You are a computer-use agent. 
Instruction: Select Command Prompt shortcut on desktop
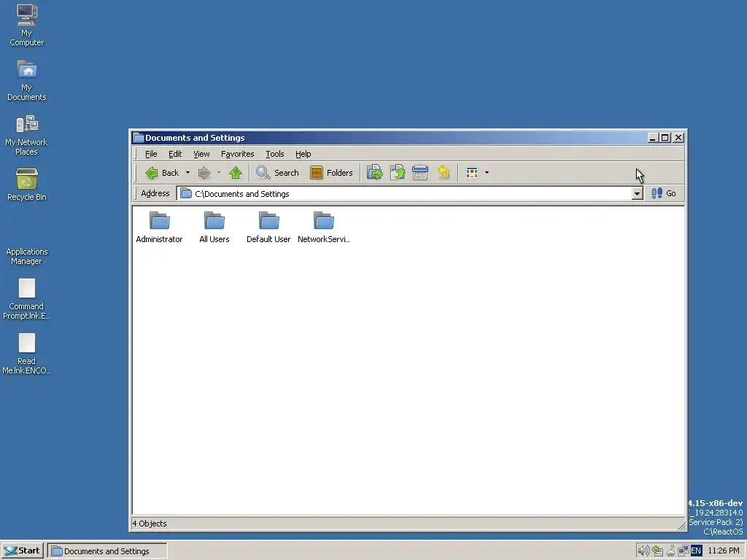[x=27, y=299]
